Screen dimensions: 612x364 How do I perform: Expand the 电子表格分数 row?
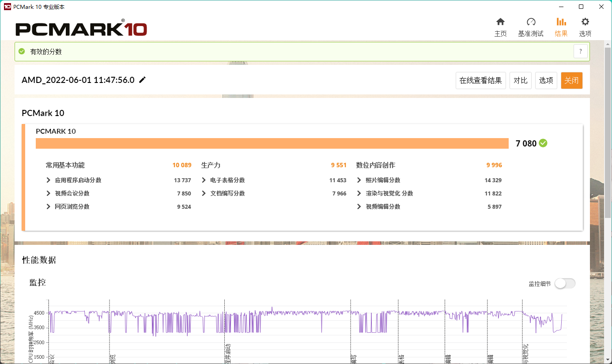point(204,180)
